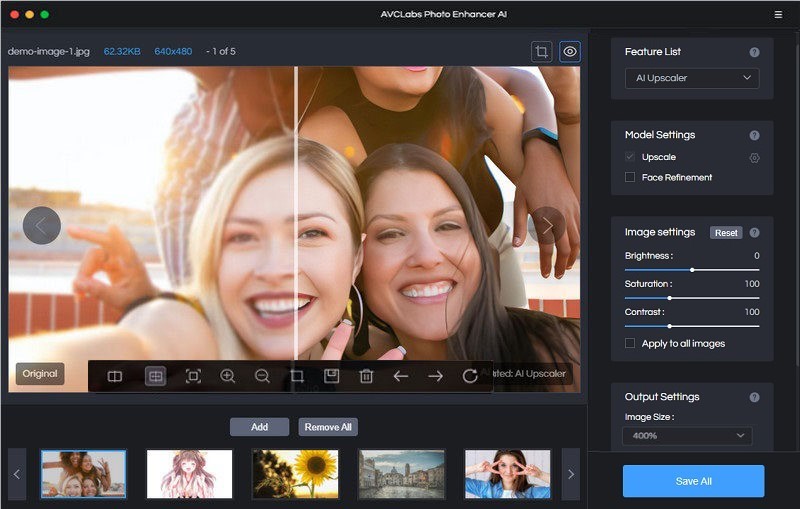Screen dimensions: 800x509
Task: Click the Remove All button
Action: coord(328,427)
